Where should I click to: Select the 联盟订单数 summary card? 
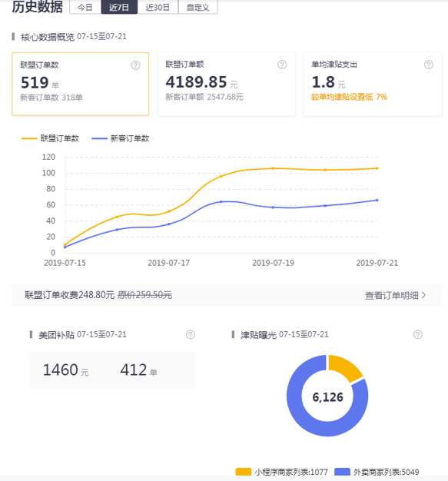tap(81, 84)
